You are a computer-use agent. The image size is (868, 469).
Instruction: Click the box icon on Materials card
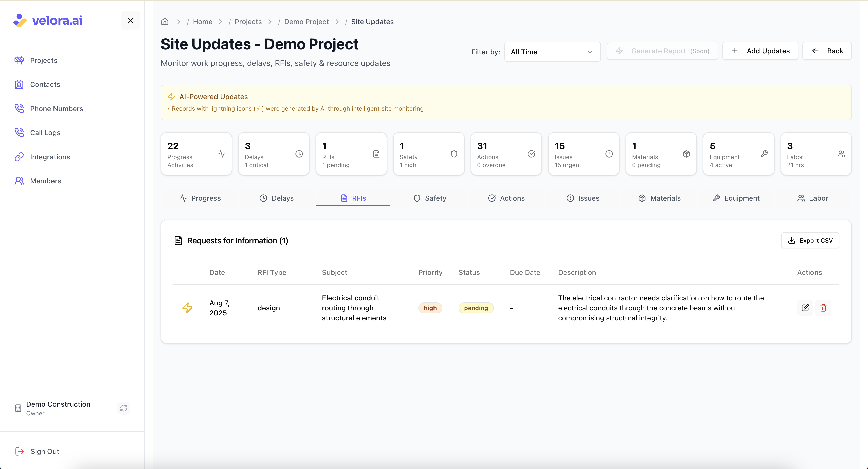pyautogui.click(x=686, y=154)
